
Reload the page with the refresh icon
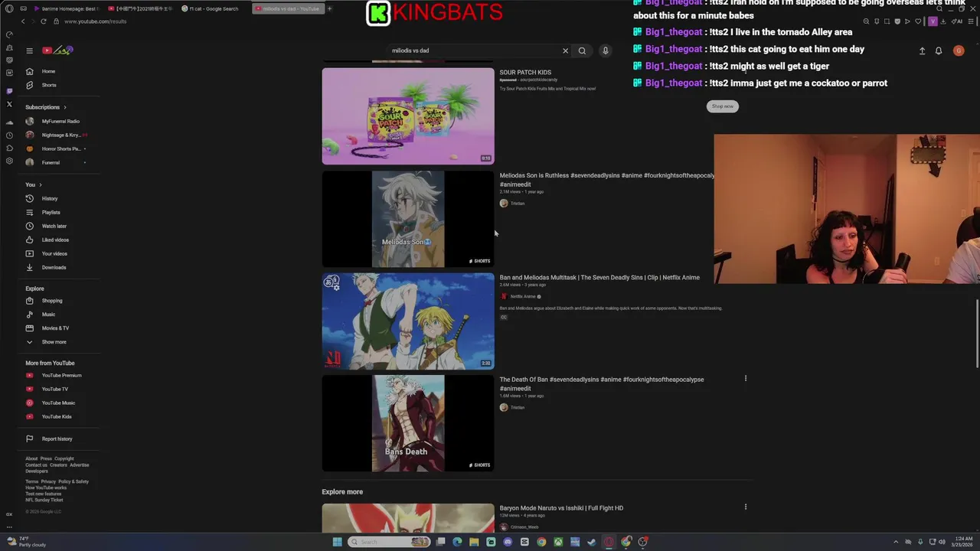43,21
